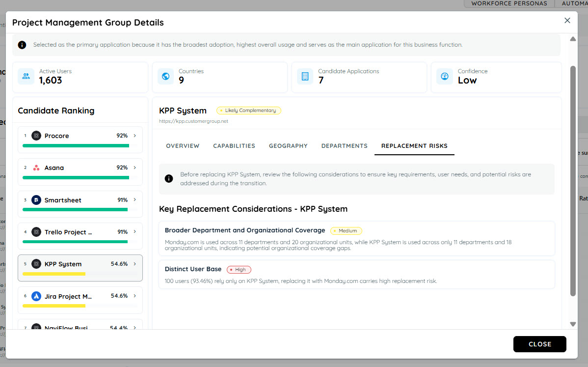Click the Smartsheet logo icon
The height and width of the screenshot is (367, 588).
coord(36,200)
